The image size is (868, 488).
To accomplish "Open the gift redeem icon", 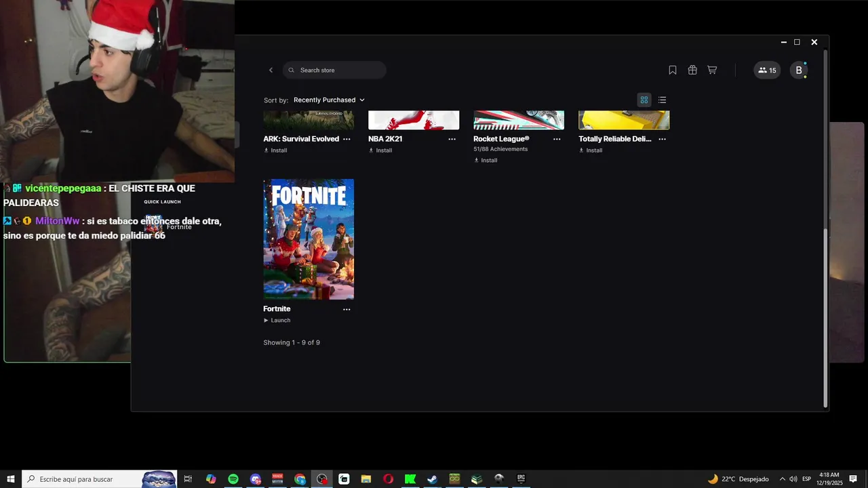I will (x=692, y=70).
